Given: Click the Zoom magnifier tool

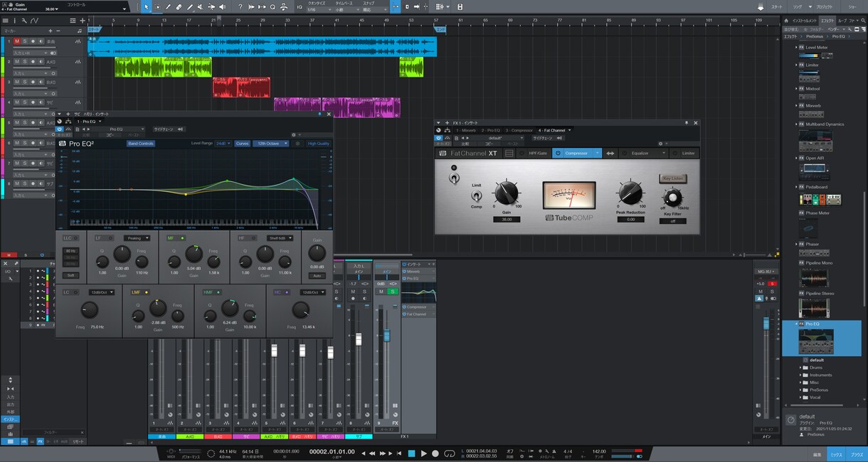Looking at the screenshot, I should [272, 6].
